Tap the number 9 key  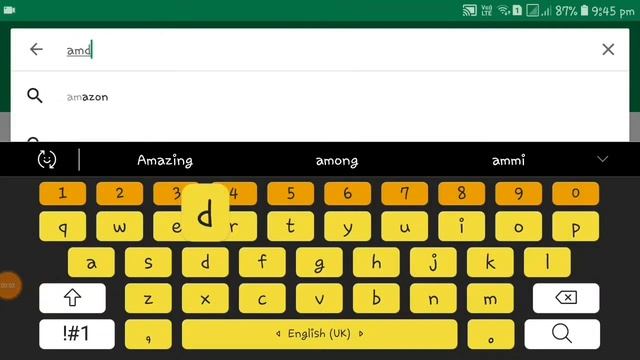point(518,193)
